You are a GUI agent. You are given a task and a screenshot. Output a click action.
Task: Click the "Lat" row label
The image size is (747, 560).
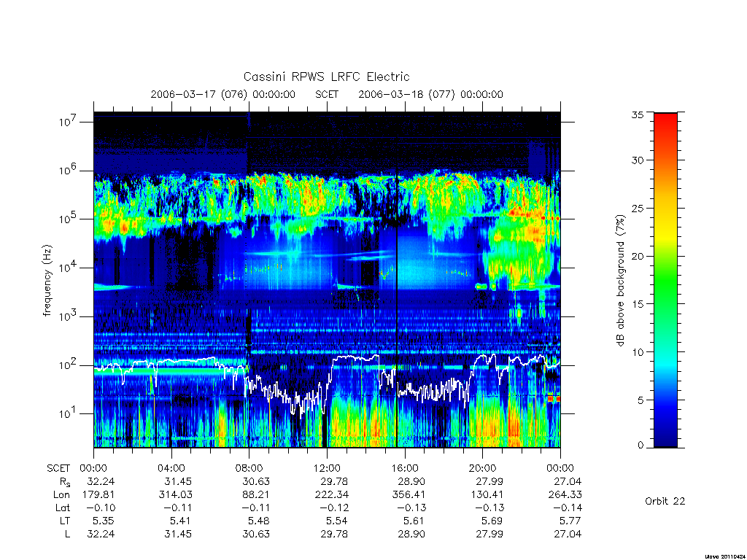click(x=63, y=507)
